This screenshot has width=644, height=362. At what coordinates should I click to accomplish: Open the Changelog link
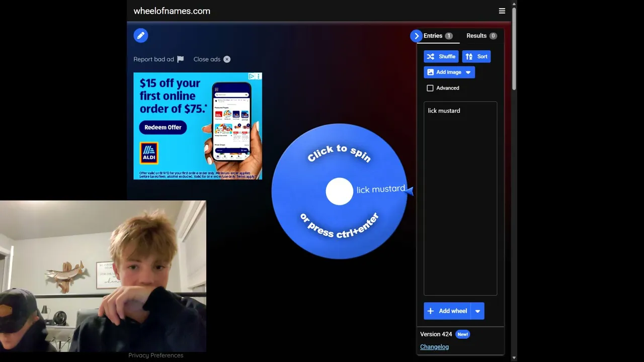434,347
